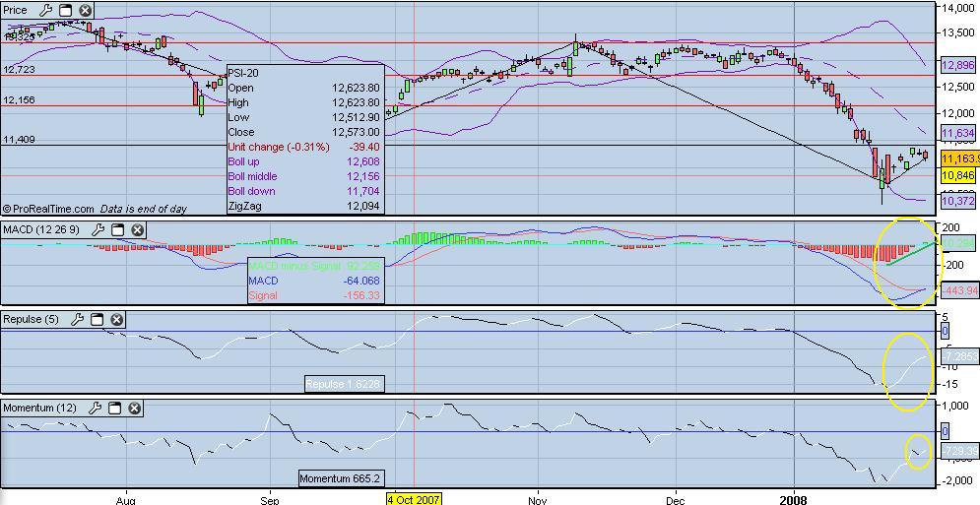Maximize the Momentum panel

point(114,409)
